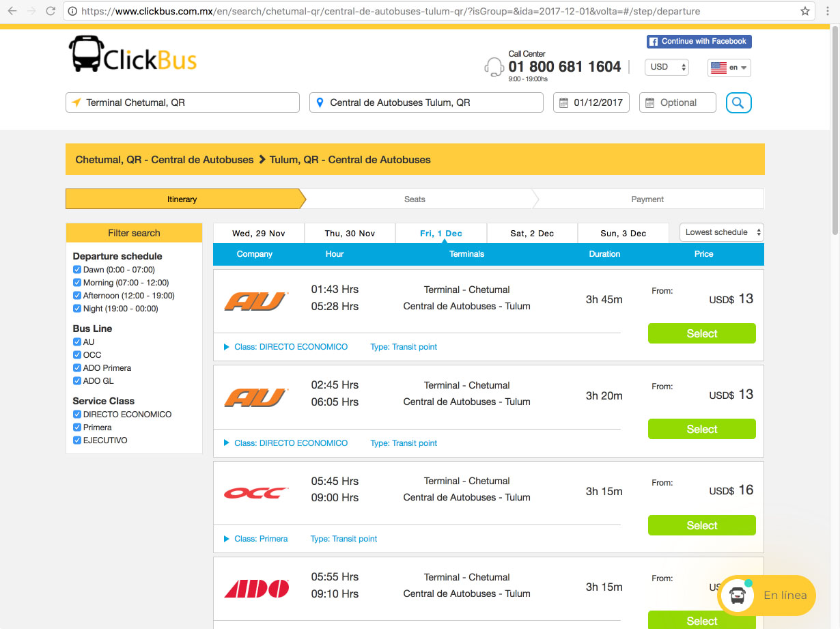Select the 01:43 Hrs AU trip
The image size is (840, 629).
tap(702, 333)
